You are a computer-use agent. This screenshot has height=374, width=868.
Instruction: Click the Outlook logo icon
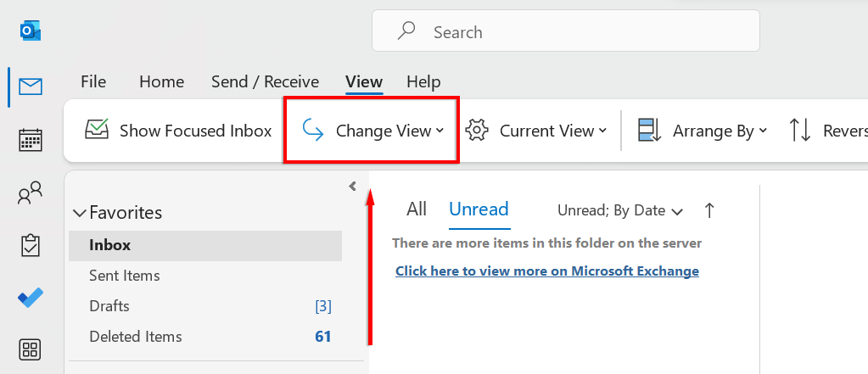tap(31, 31)
